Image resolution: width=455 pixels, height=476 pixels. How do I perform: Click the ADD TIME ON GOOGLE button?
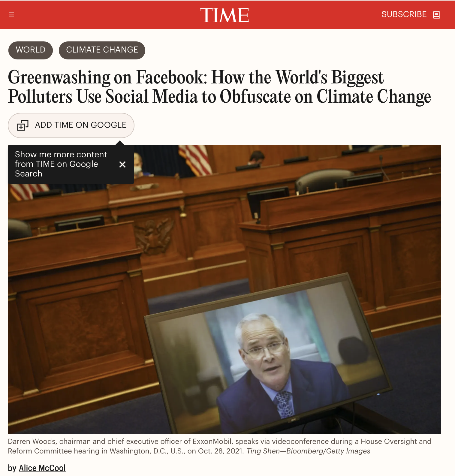point(71,125)
